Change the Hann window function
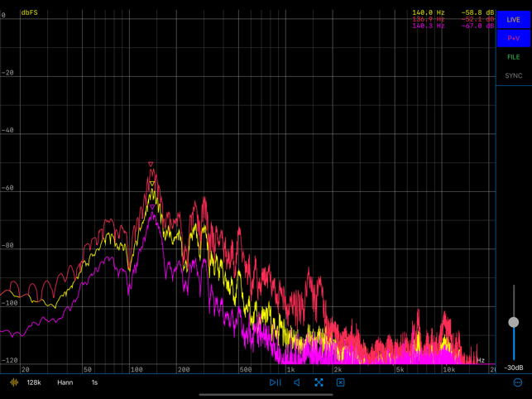 click(x=65, y=382)
